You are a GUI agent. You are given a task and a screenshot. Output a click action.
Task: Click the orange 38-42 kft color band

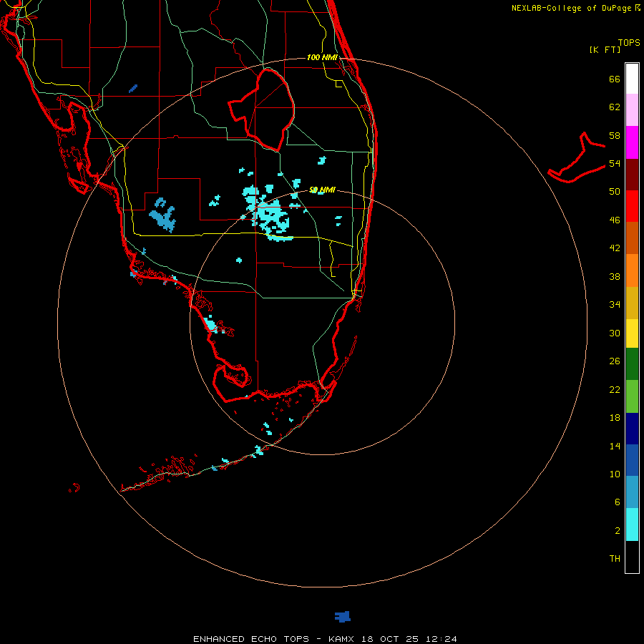(x=632, y=270)
